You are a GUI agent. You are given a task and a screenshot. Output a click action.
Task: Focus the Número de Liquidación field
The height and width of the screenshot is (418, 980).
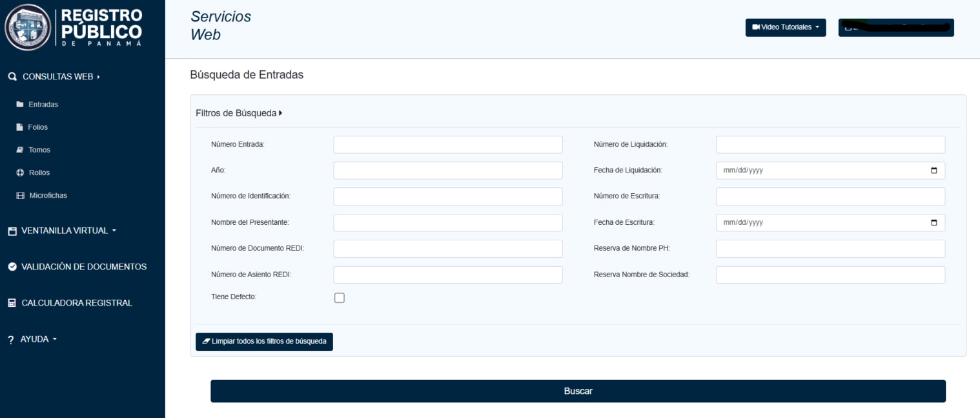(x=830, y=145)
